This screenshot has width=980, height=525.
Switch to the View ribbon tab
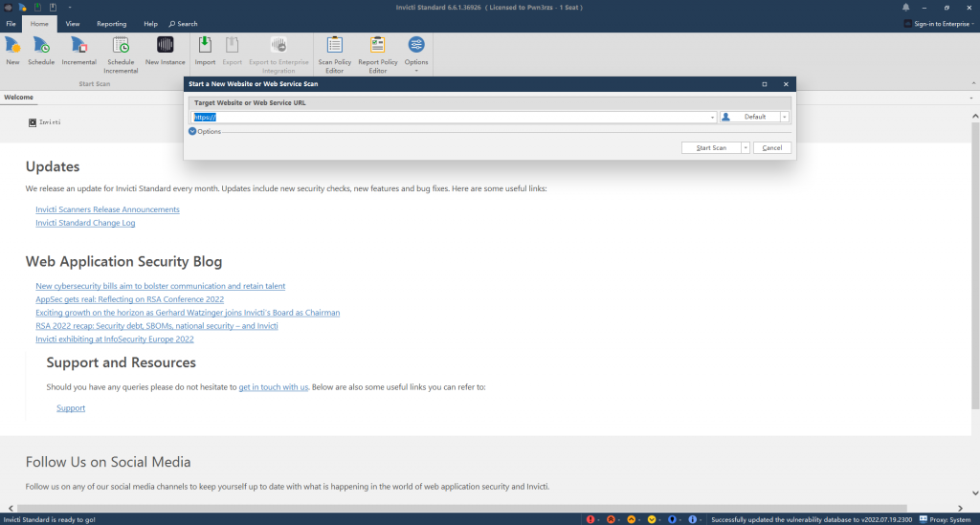coord(73,24)
